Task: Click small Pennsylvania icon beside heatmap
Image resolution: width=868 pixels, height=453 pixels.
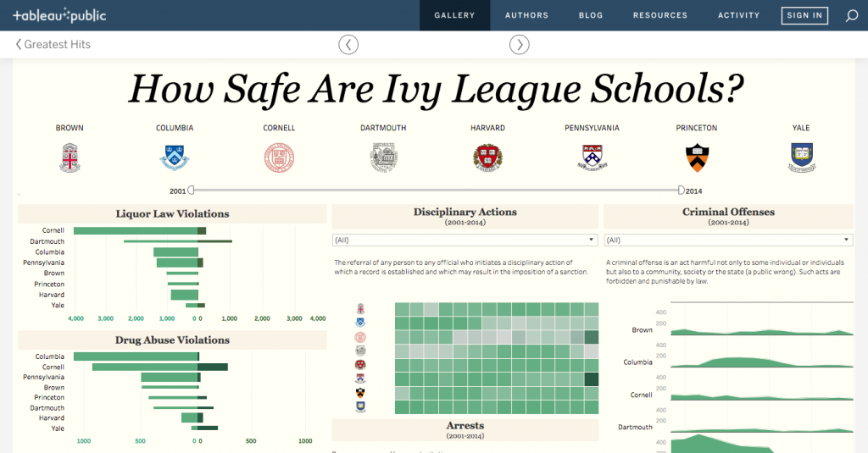Action: pos(360,378)
